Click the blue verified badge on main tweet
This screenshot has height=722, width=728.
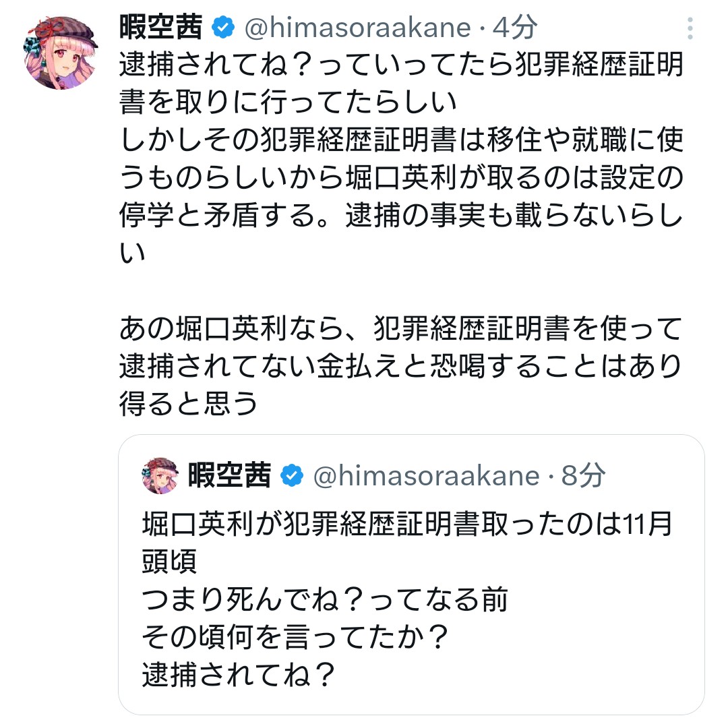pyautogui.click(x=223, y=28)
